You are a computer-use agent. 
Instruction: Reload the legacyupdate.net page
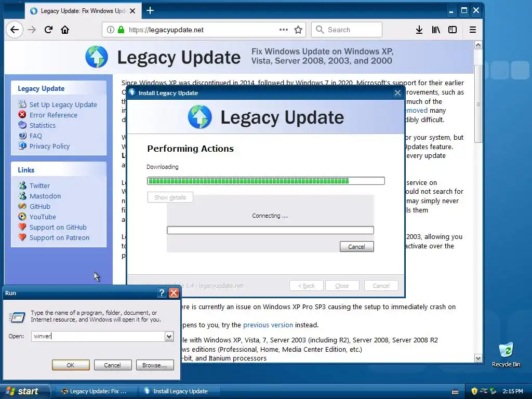pos(48,30)
